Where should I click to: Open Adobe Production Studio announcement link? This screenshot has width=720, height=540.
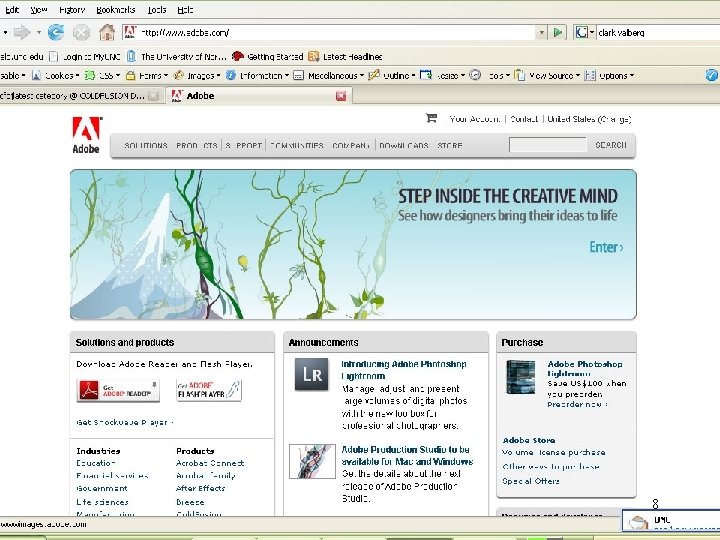(x=407, y=456)
